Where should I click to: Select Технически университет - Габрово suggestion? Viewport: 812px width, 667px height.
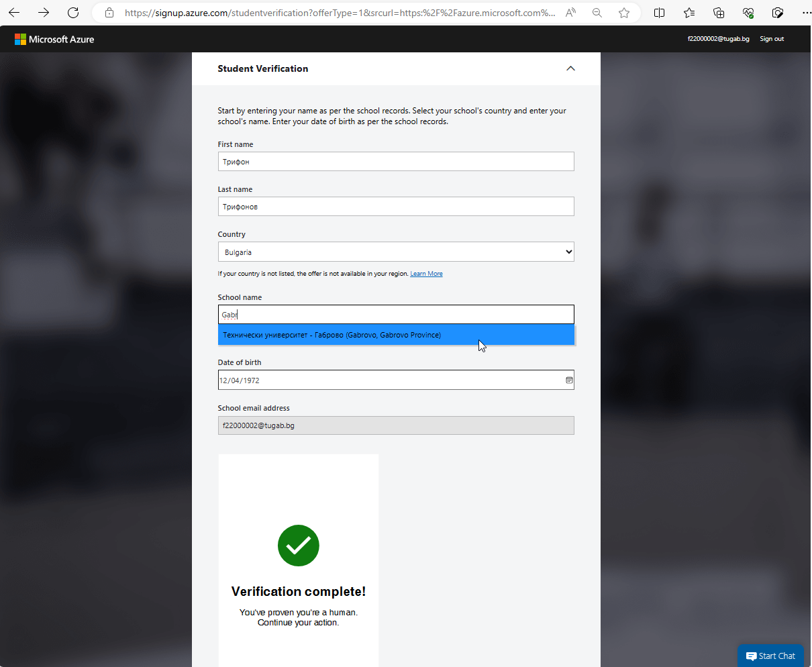click(x=396, y=335)
